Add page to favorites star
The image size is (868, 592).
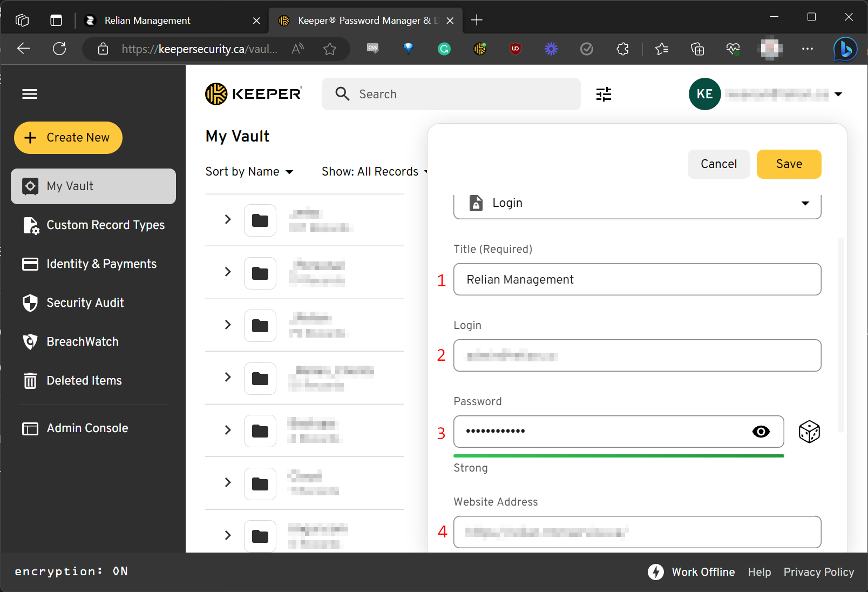click(x=330, y=49)
